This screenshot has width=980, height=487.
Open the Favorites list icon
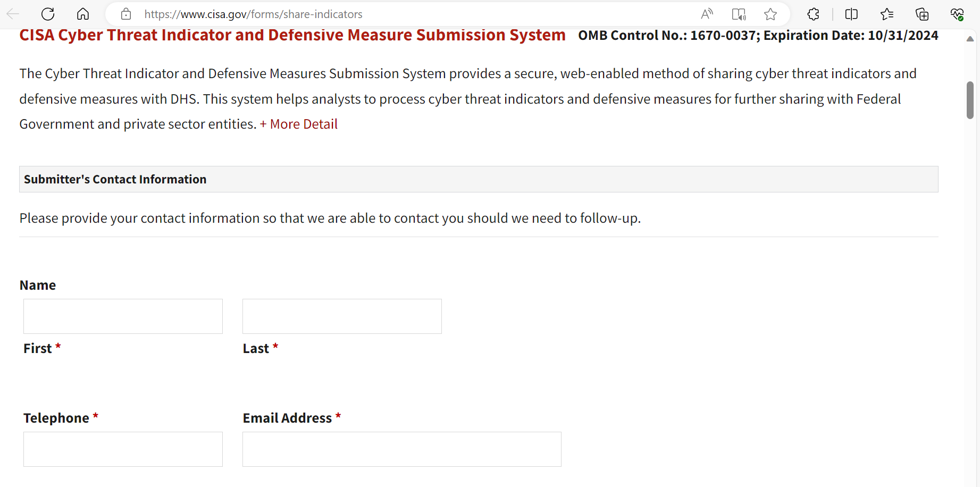point(886,14)
